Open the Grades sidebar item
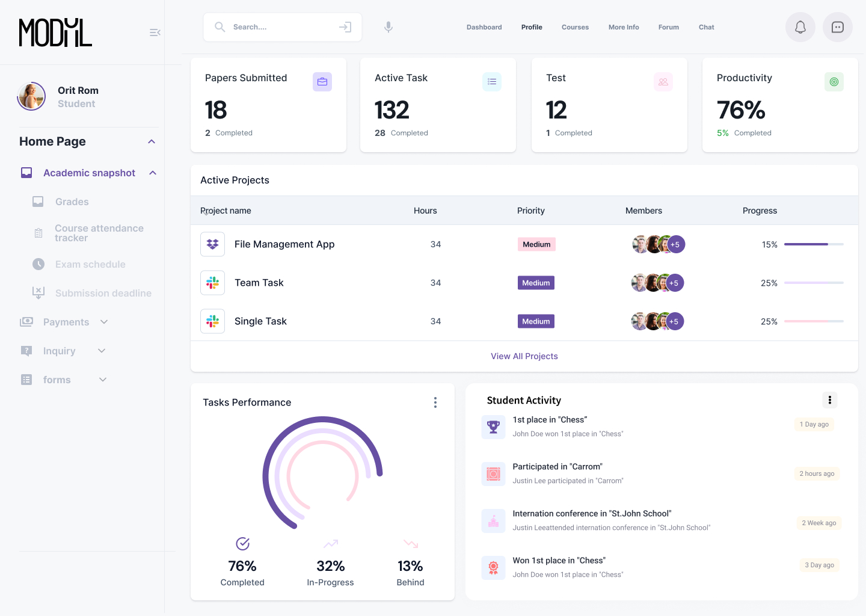866x616 pixels. [x=72, y=202]
